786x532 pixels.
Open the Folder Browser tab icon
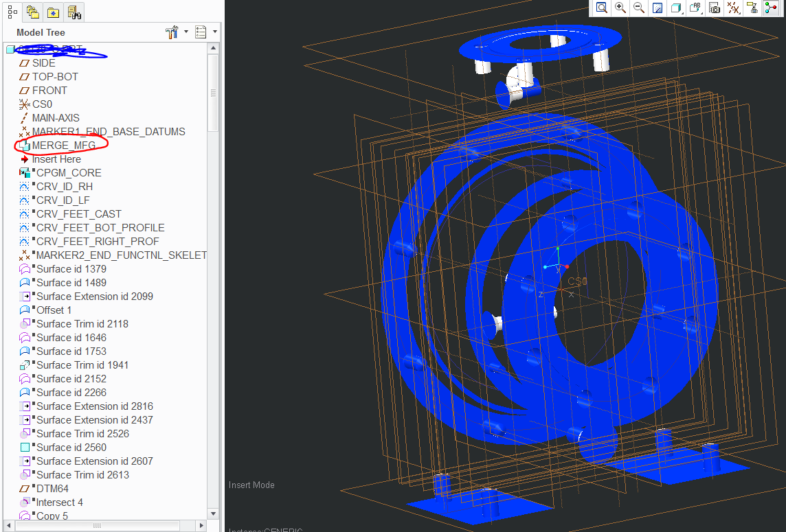32,12
